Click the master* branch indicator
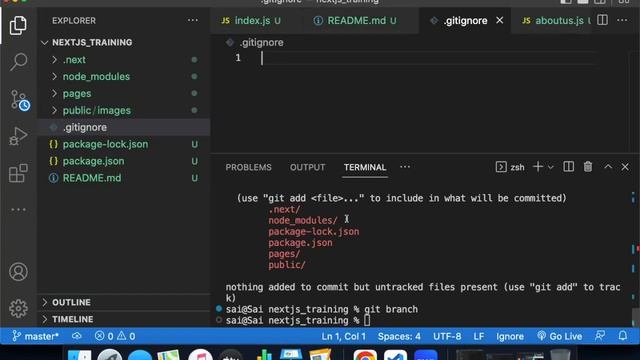640x360 pixels. [36, 336]
